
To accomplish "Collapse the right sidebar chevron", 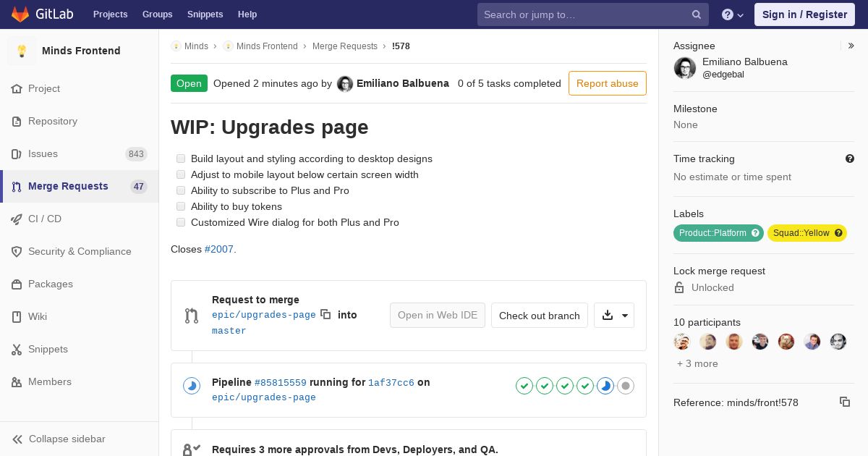I will [851, 46].
